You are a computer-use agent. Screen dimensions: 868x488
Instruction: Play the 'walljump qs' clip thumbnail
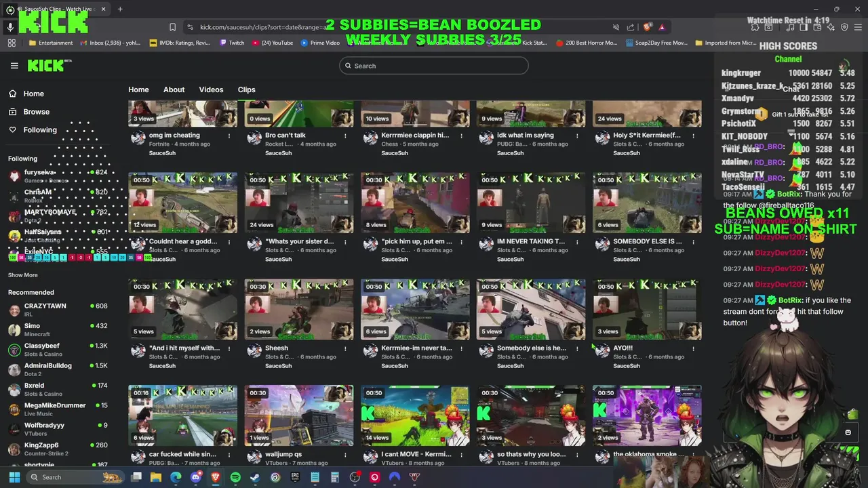(299, 415)
